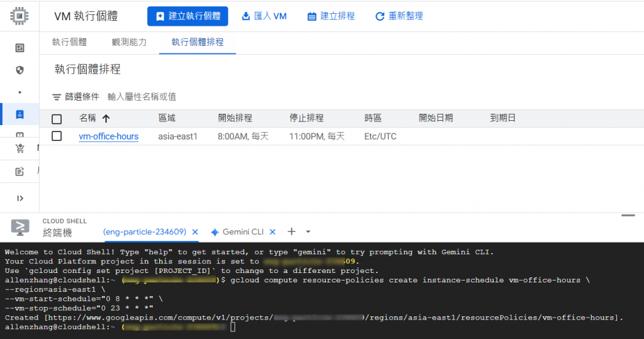
Task: Sort by 名稱 column arrow
Action: [x=106, y=118]
